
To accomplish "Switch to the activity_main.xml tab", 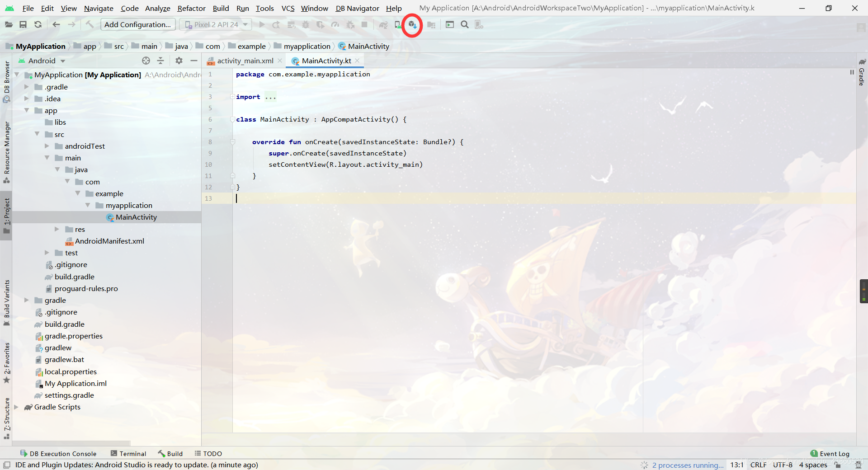I will 245,61.
